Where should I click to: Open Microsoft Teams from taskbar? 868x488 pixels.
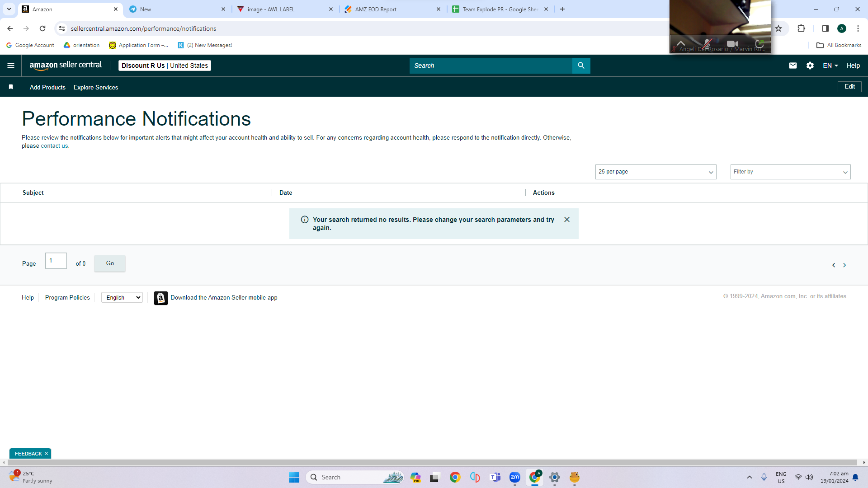pyautogui.click(x=495, y=477)
